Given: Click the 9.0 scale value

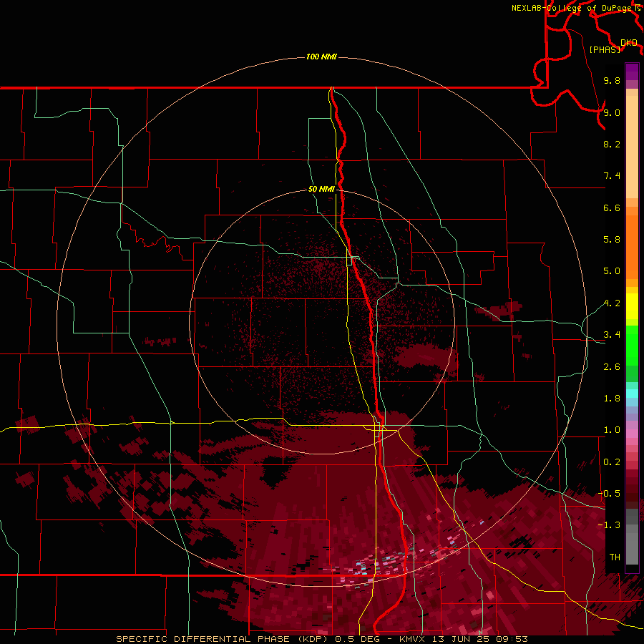Looking at the screenshot, I should pos(612,112).
